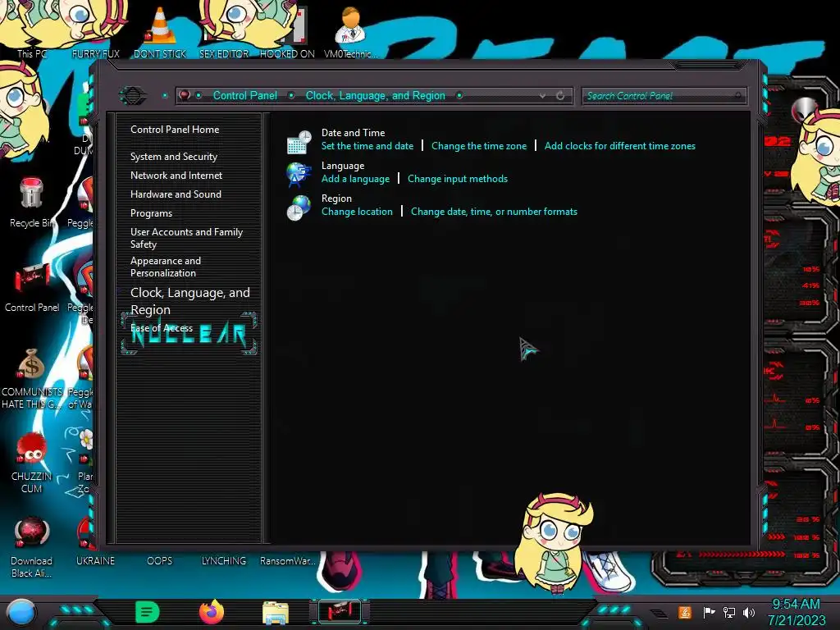Open Set the time and date
This screenshot has height=630, width=840.
[x=367, y=146]
